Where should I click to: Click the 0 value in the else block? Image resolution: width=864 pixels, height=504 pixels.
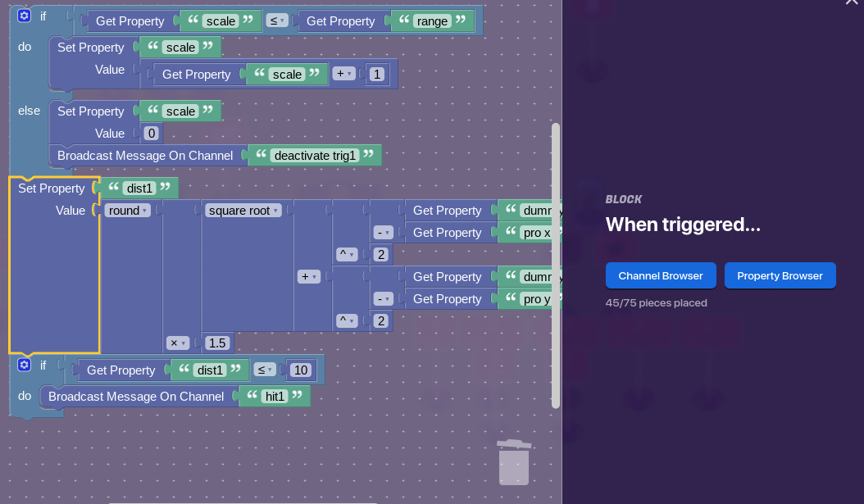[x=150, y=134]
